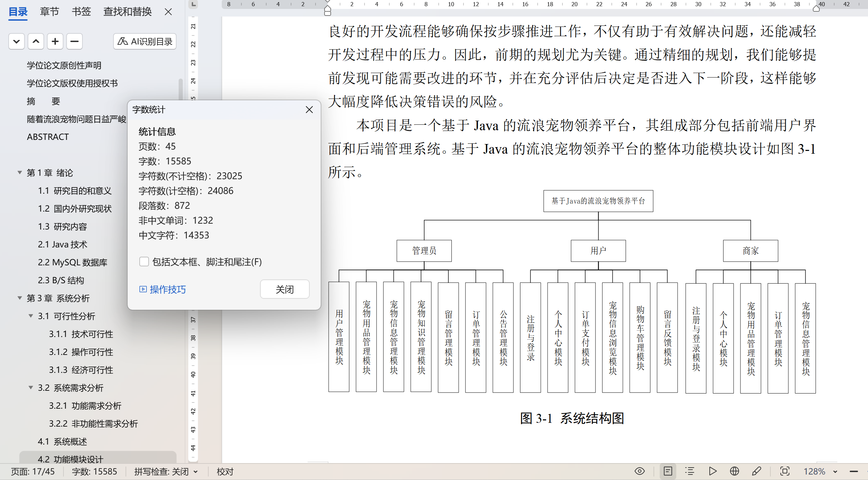The width and height of the screenshot is (868, 480).
Task: Collapse the 3.1 可行性分析 tree node
Action: (x=31, y=316)
